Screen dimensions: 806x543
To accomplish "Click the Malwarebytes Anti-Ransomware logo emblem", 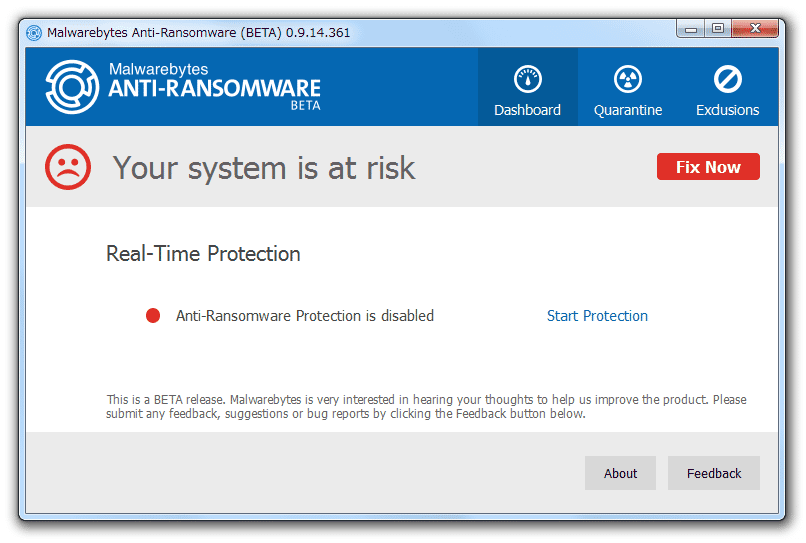I will pos(72,86).
